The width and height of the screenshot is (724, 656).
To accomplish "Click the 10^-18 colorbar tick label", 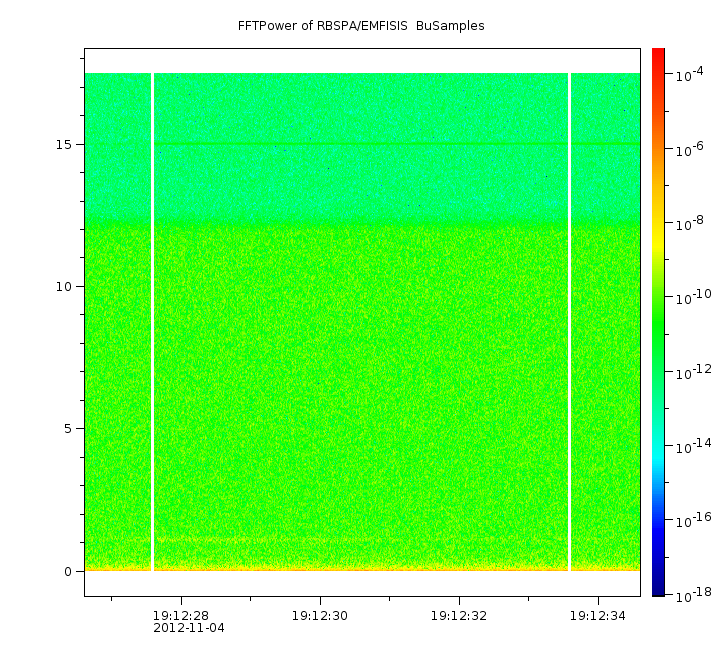I will pyautogui.click(x=691, y=596).
